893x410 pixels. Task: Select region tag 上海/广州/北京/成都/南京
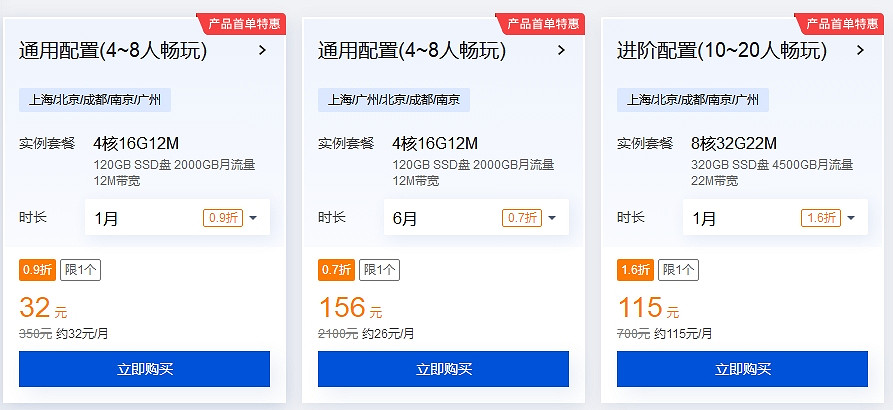(x=394, y=99)
